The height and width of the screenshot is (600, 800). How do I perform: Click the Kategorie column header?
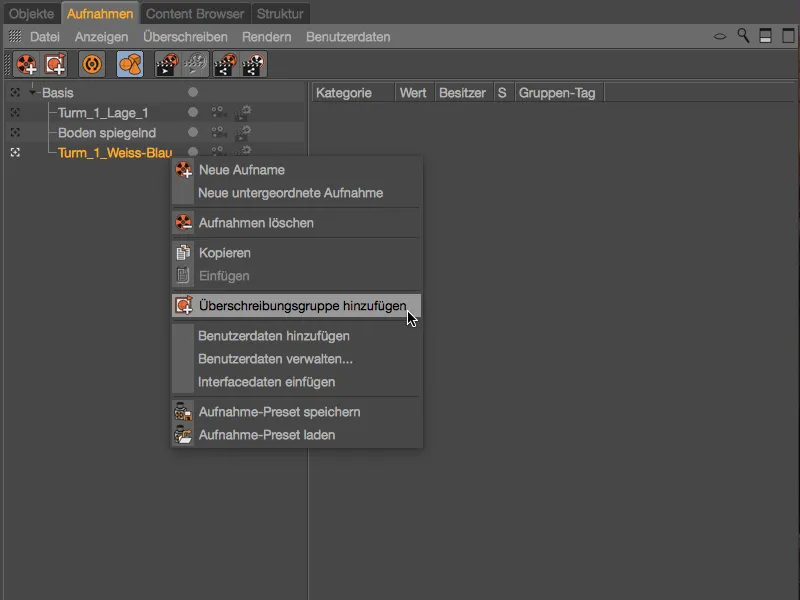[353, 93]
